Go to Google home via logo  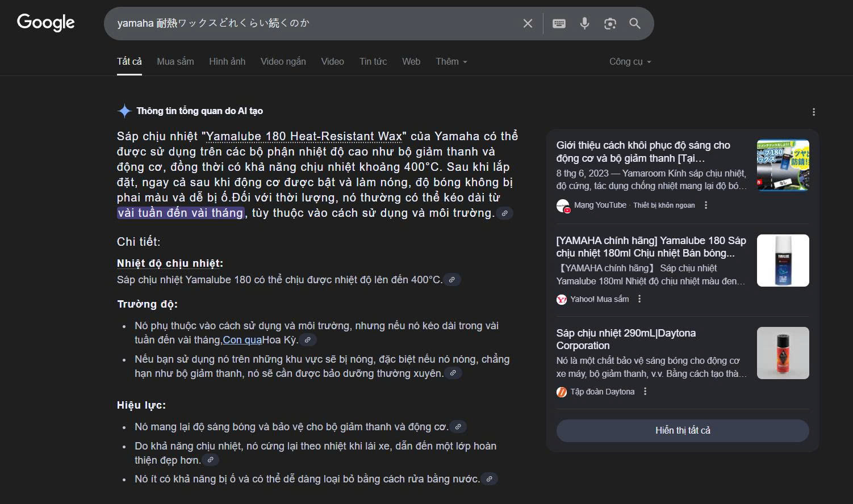pos(46,23)
